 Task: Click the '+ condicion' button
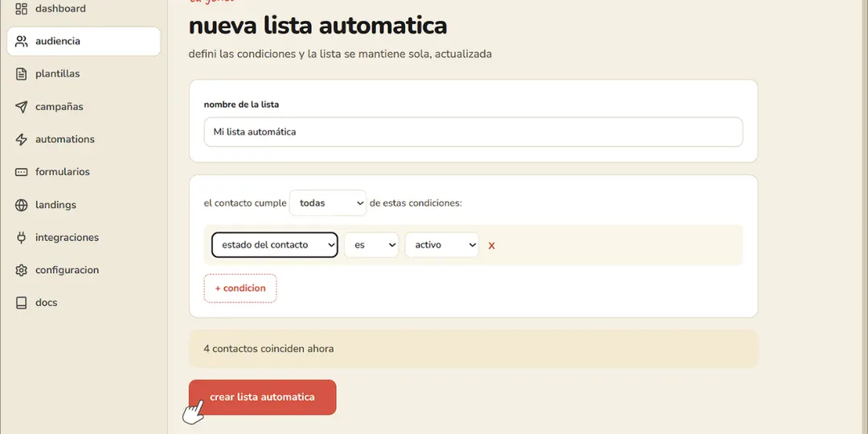point(240,289)
